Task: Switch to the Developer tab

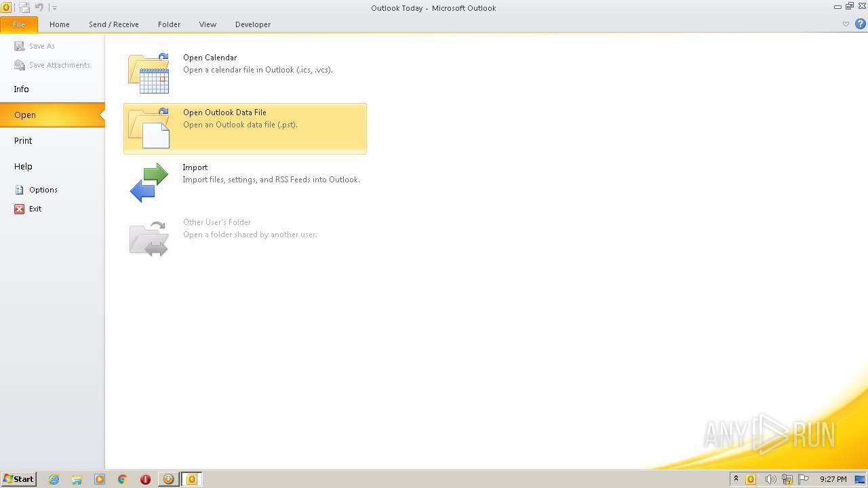Action: pyautogui.click(x=253, y=24)
